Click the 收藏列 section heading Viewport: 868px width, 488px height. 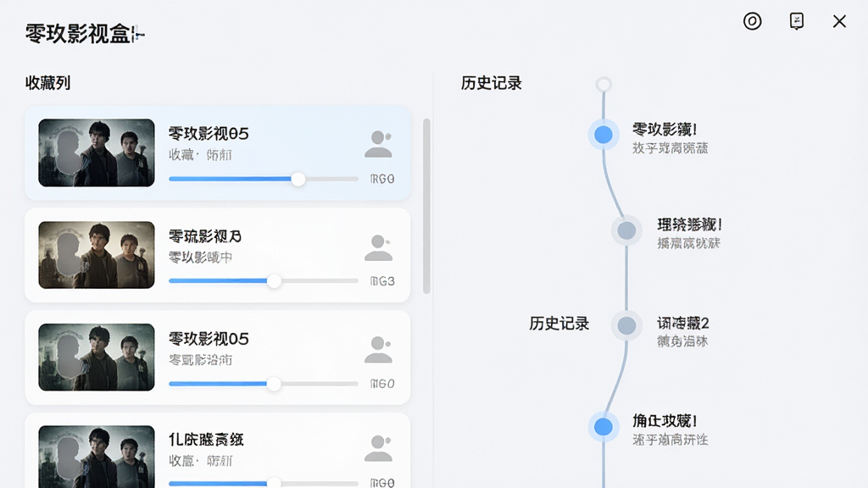[47, 83]
